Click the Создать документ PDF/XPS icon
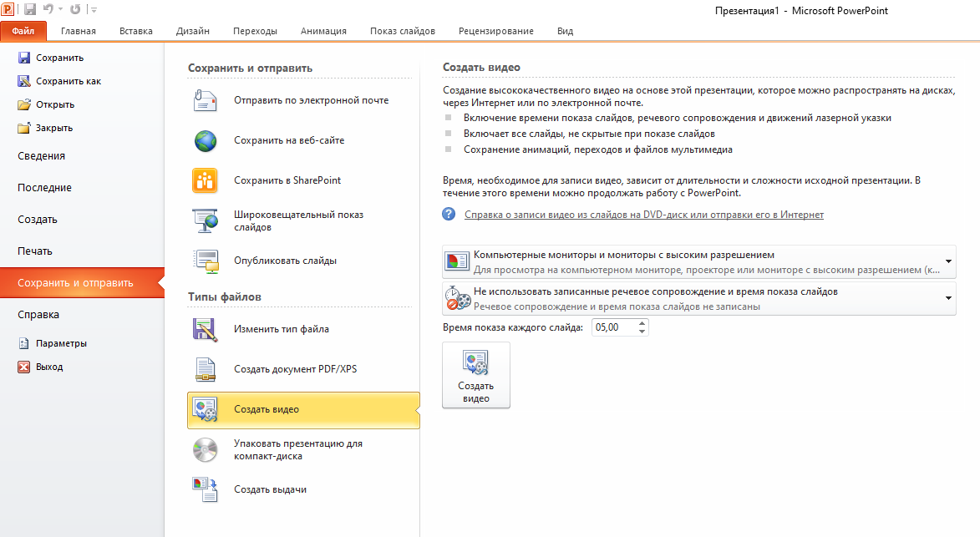 click(205, 370)
